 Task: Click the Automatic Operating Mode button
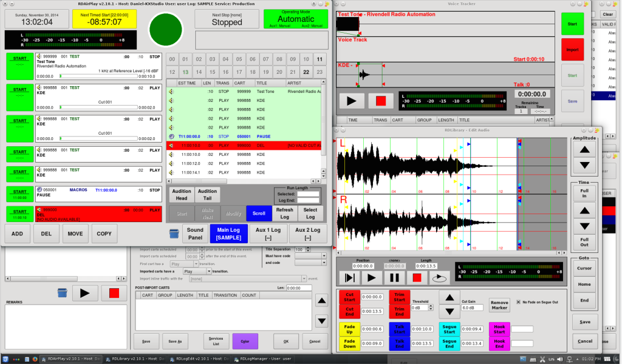coord(296,19)
